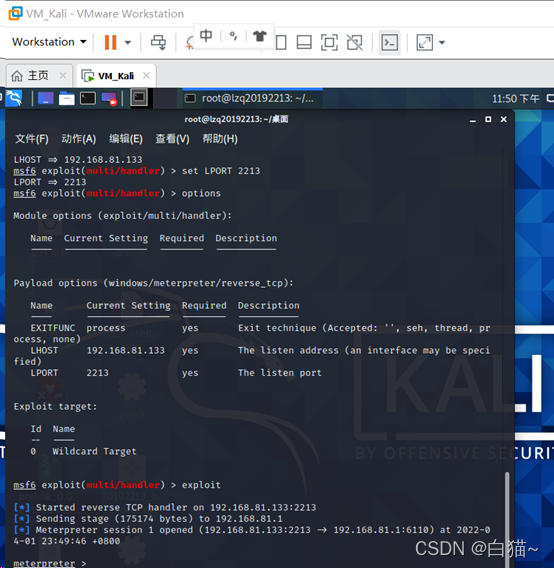
Task: Launch terminal emulator from Kali panel
Action: pos(88,98)
